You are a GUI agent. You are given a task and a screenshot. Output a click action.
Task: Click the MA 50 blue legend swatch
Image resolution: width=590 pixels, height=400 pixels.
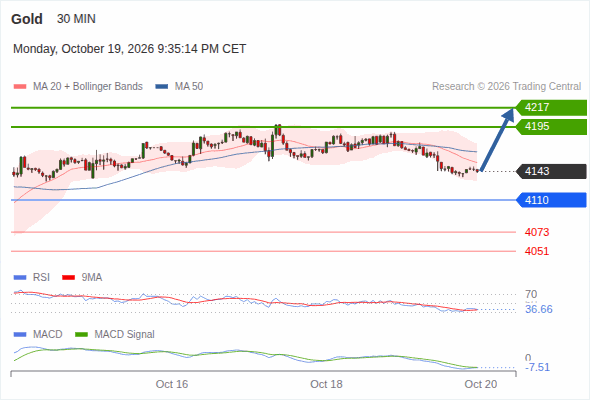(x=162, y=87)
